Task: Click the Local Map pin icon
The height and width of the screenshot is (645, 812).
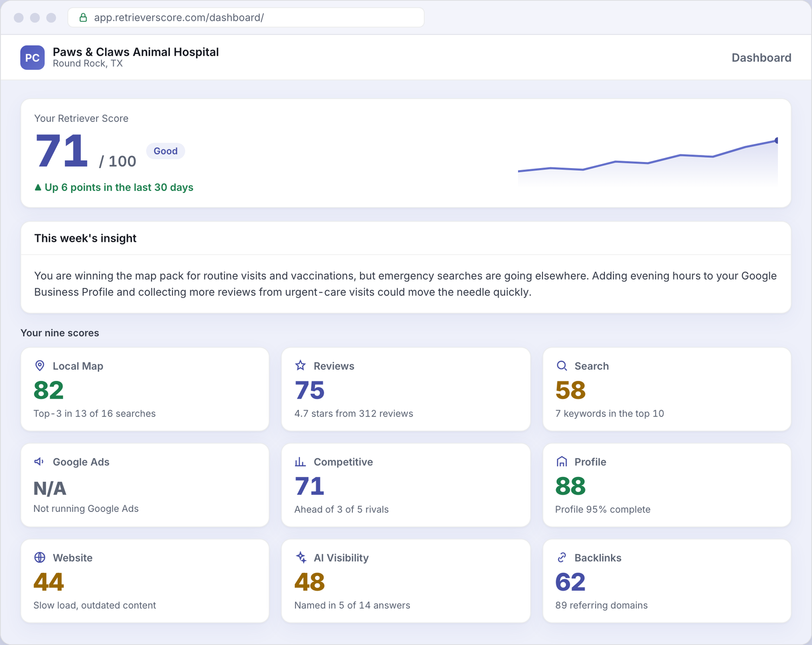Action: tap(40, 366)
